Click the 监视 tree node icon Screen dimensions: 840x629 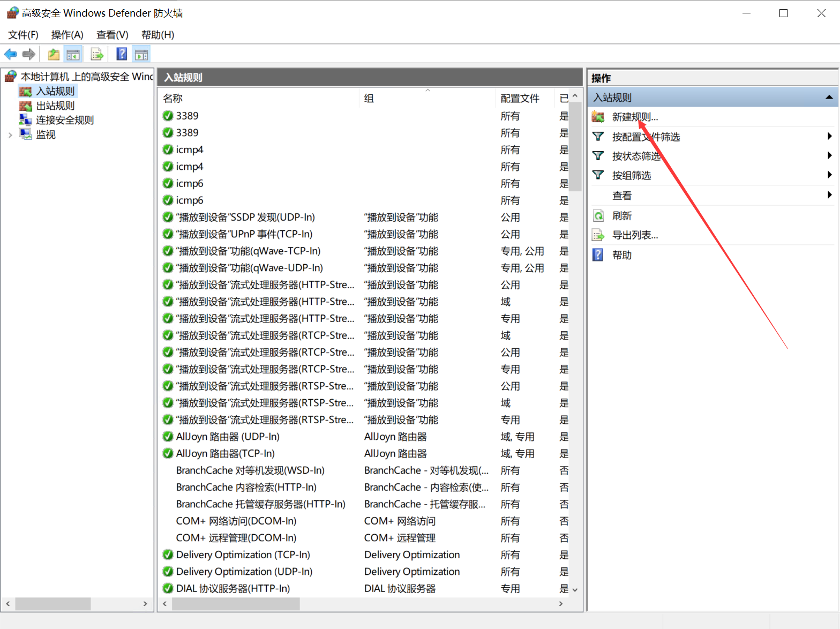tap(26, 134)
